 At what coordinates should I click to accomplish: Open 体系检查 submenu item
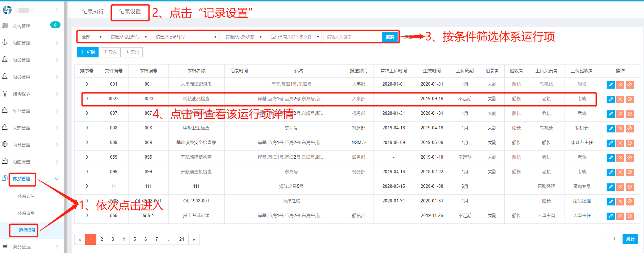[x=26, y=213]
